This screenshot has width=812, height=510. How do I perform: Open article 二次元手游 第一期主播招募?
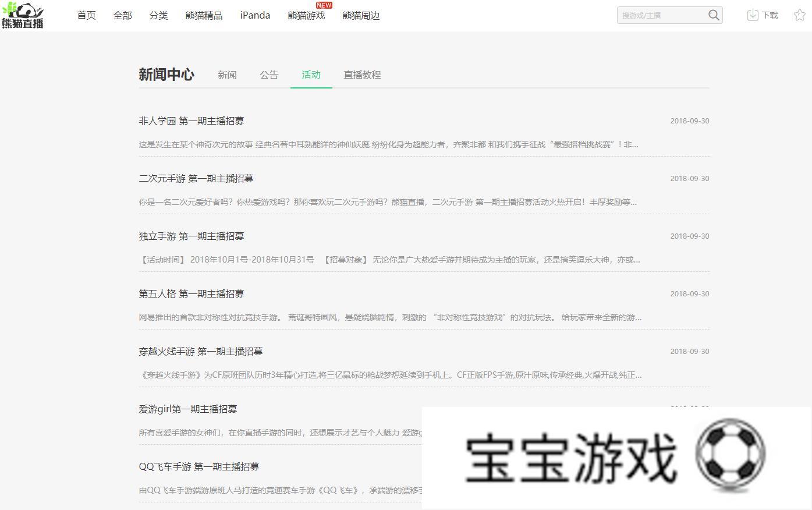[x=196, y=179]
